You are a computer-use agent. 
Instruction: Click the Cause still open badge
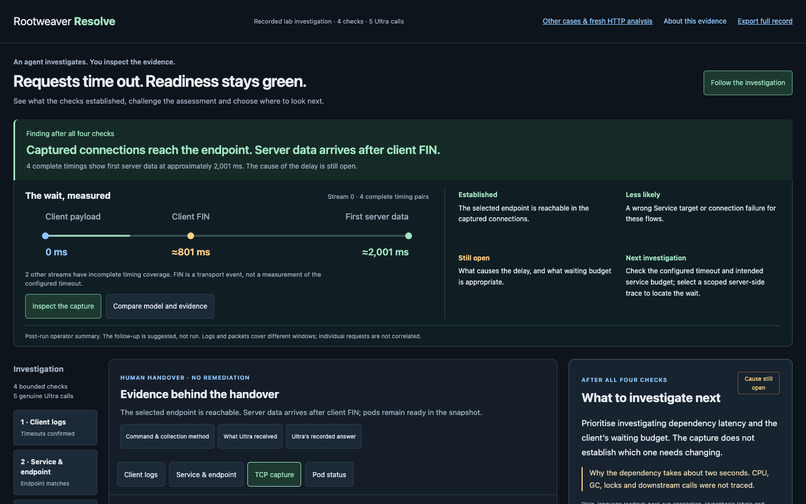click(758, 383)
